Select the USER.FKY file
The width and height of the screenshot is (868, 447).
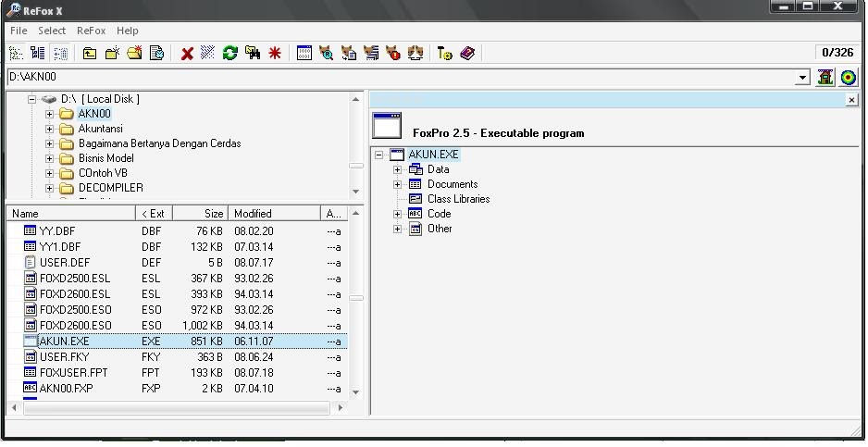coord(64,357)
